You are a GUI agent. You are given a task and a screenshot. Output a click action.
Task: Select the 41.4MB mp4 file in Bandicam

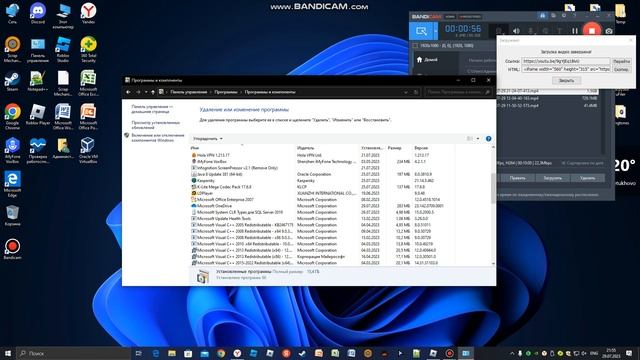coord(548,106)
